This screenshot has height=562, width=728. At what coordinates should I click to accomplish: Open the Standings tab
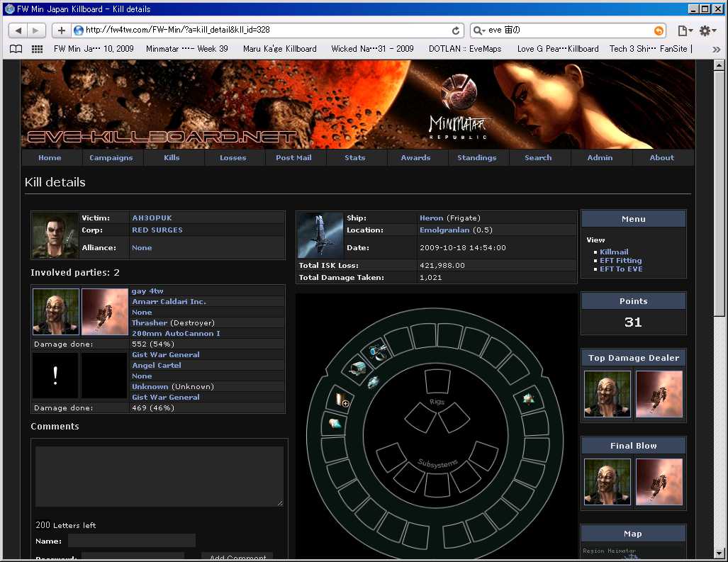(477, 158)
